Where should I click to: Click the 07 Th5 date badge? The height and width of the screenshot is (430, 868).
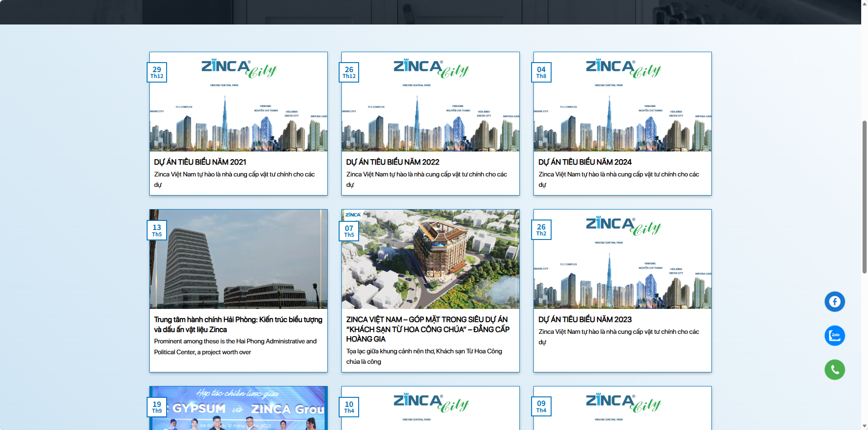pos(349,231)
